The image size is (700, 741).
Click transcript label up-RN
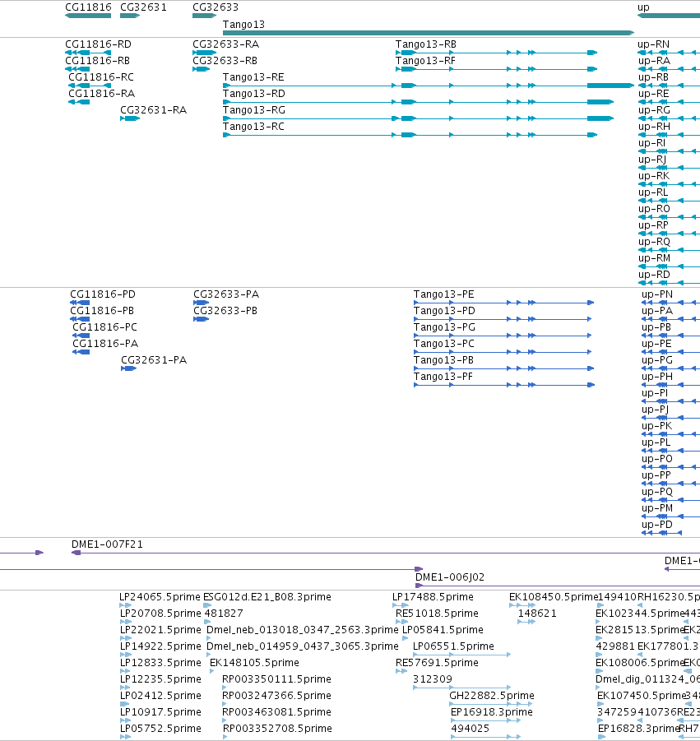pyautogui.click(x=654, y=44)
